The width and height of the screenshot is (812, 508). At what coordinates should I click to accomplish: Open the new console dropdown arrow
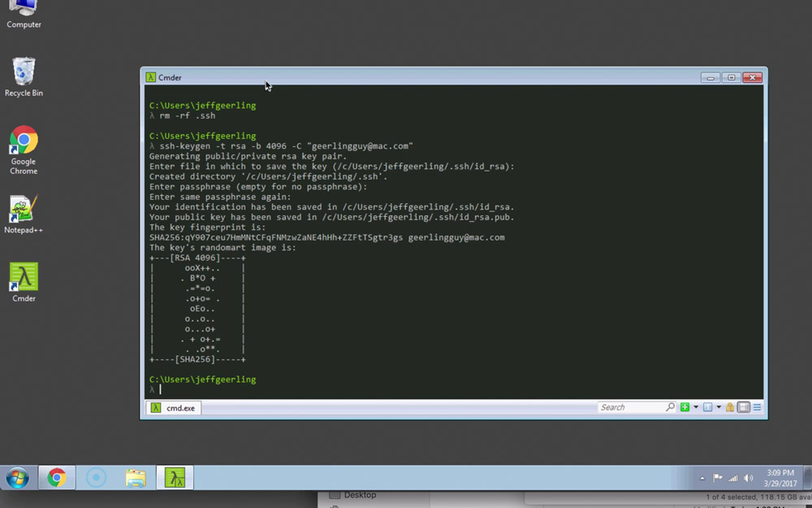point(696,407)
